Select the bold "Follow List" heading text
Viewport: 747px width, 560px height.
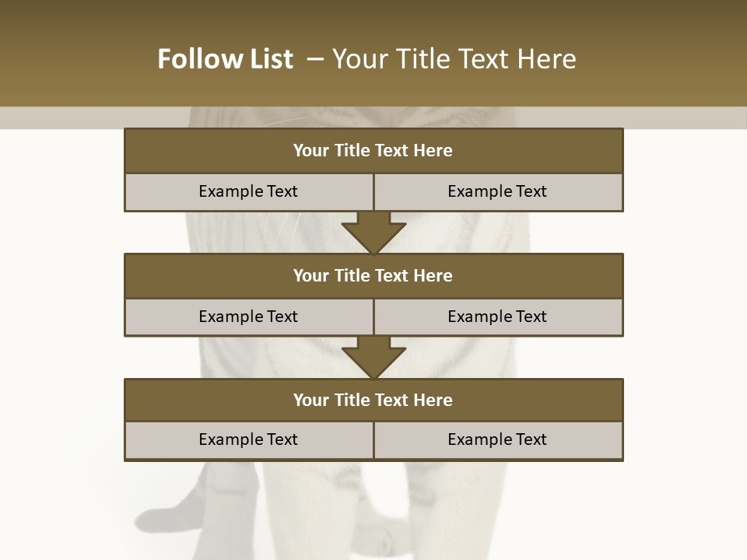tap(226, 59)
